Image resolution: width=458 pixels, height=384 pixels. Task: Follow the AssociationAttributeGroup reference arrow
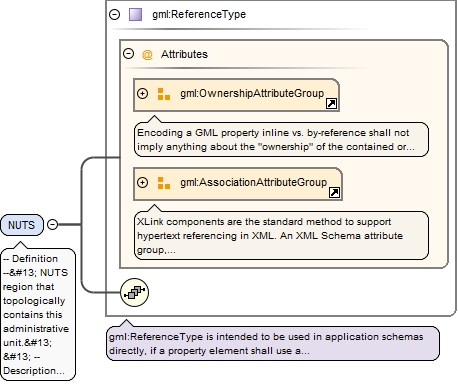coord(334,193)
